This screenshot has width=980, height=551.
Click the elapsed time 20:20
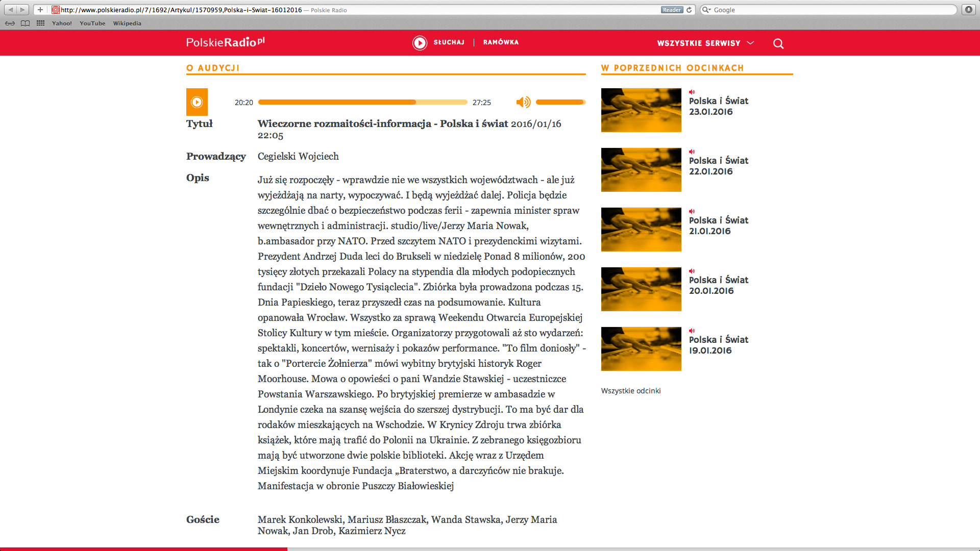[x=244, y=103]
